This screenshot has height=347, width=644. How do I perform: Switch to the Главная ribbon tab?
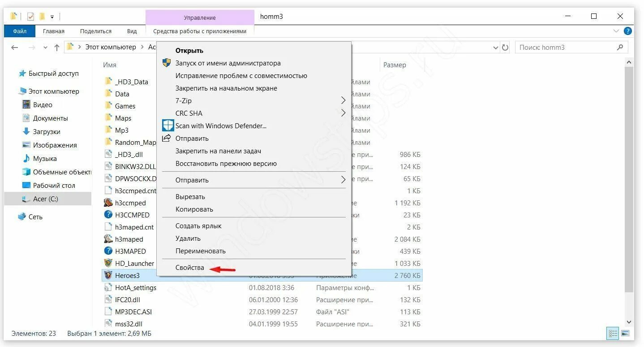coord(54,31)
